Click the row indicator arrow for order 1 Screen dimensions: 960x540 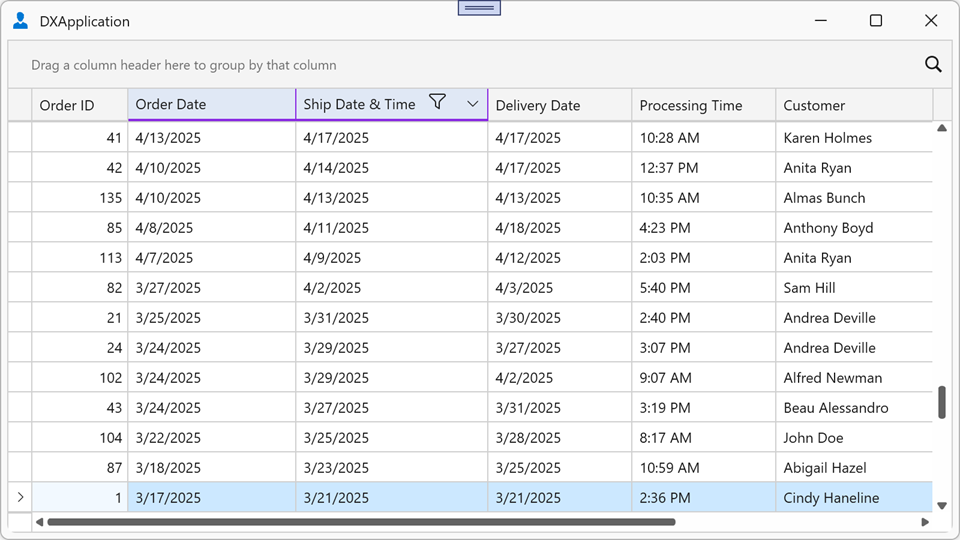coord(20,497)
